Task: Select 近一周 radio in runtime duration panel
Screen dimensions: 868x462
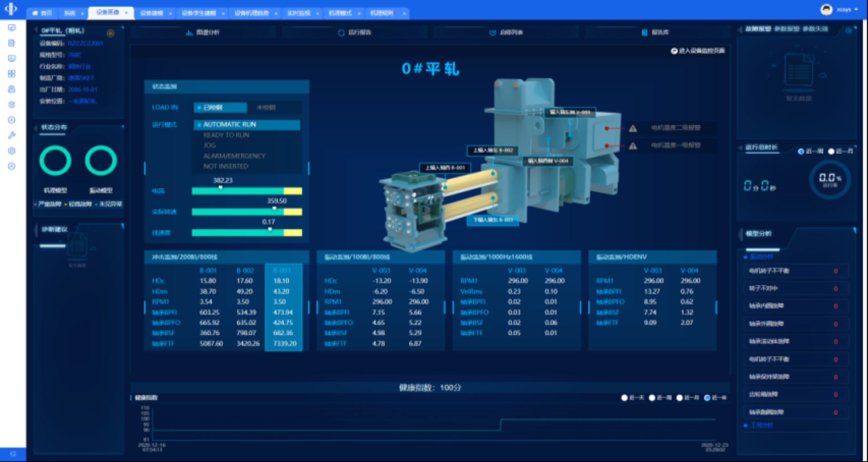Action: point(801,152)
